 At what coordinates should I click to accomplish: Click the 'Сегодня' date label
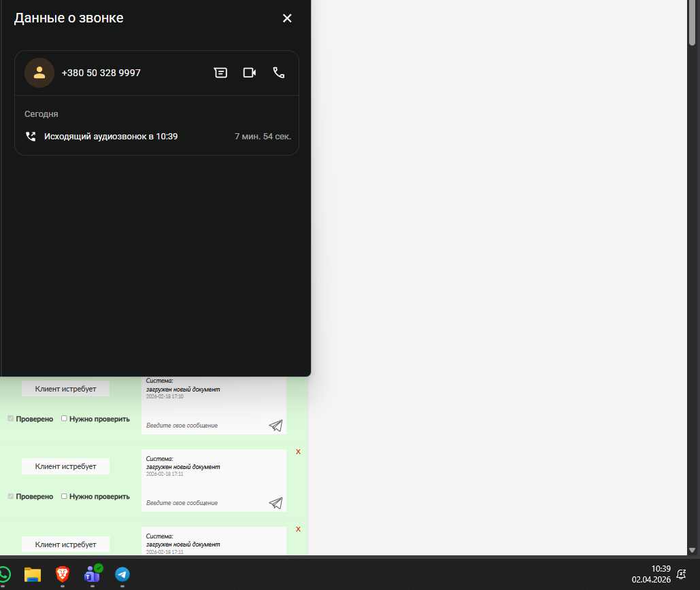41,114
